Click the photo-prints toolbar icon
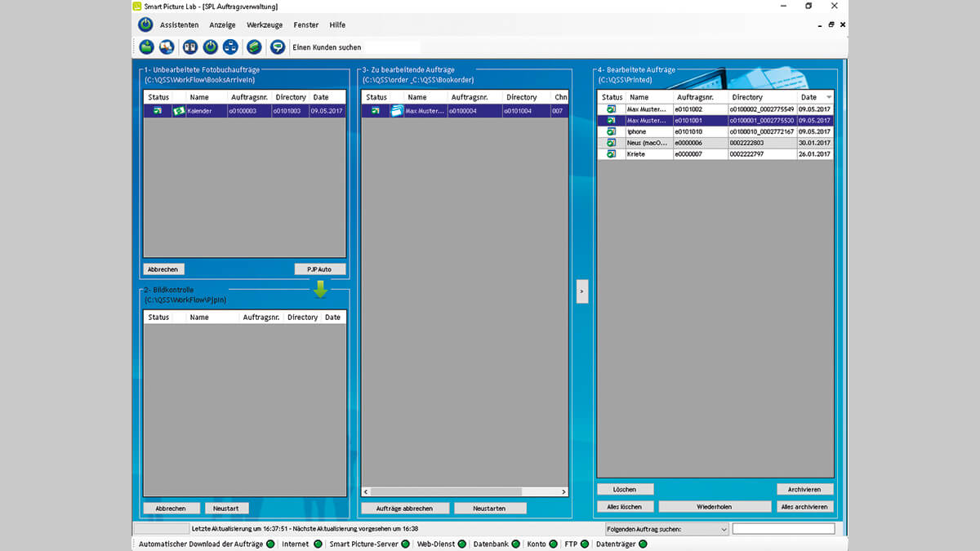Screen dimensions: 980x551 point(167,47)
